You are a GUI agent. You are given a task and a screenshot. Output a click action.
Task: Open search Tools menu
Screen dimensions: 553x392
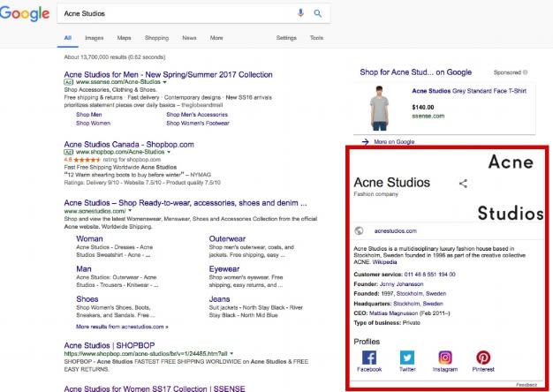[x=316, y=38]
